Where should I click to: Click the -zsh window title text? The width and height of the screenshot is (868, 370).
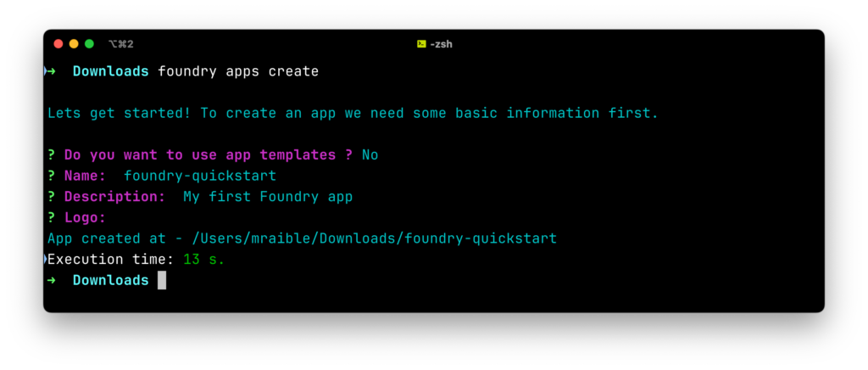pos(441,44)
